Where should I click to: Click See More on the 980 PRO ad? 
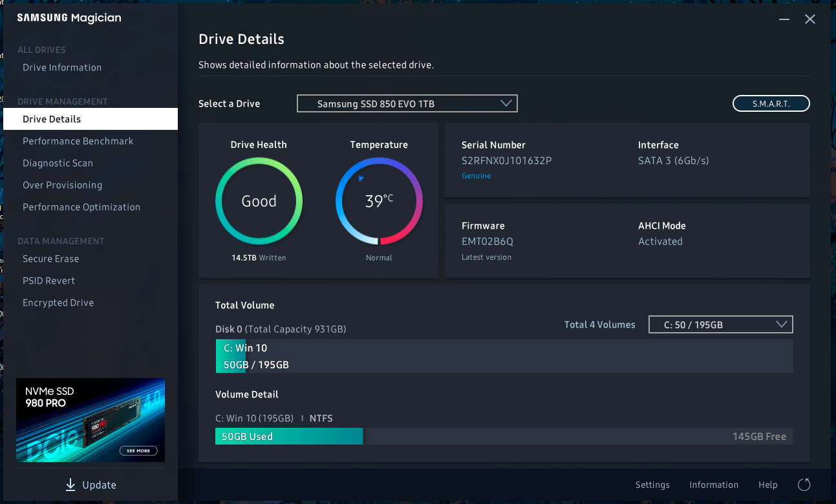coord(138,450)
